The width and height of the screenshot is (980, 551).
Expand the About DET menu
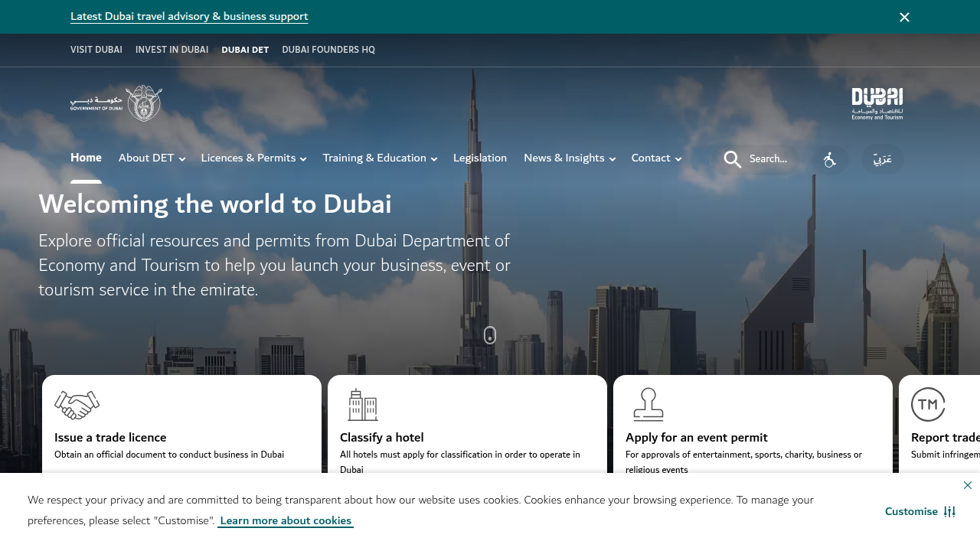pos(152,158)
